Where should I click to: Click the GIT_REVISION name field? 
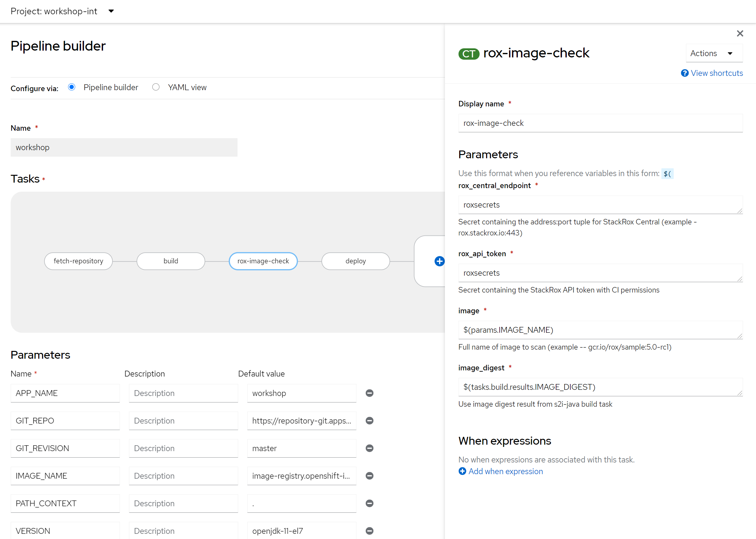(65, 449)
